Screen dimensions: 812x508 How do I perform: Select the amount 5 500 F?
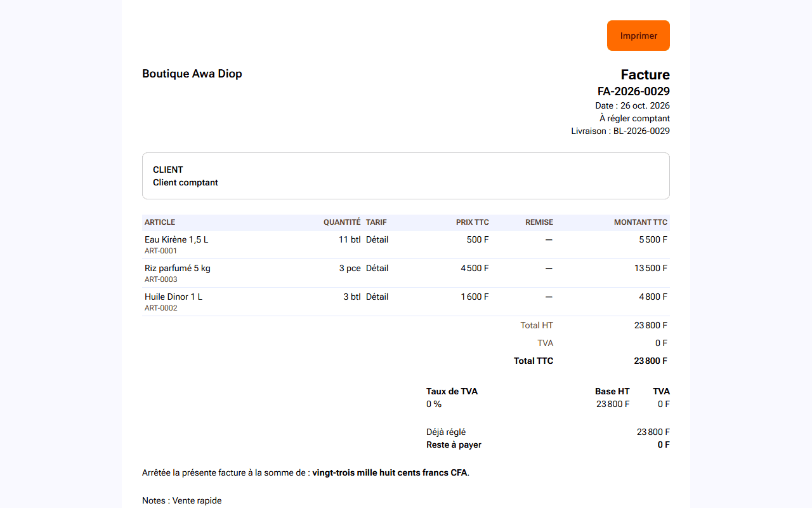point(653,239)
